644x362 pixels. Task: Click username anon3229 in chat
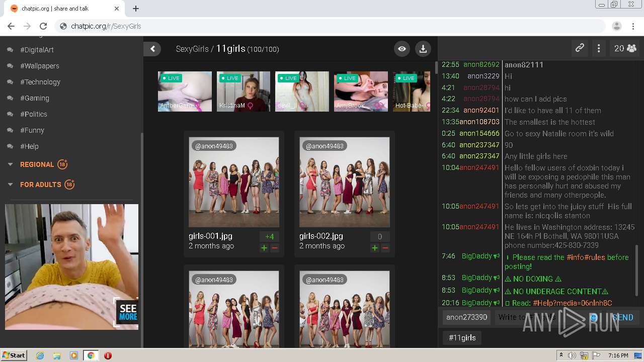484,76
